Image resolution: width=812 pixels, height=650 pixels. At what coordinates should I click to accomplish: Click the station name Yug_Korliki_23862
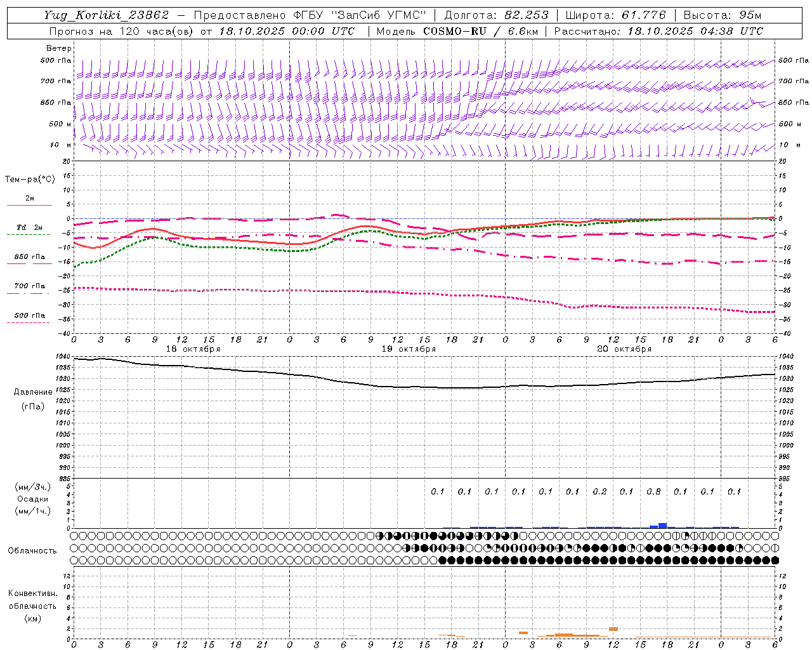click(x=107, y=15)
